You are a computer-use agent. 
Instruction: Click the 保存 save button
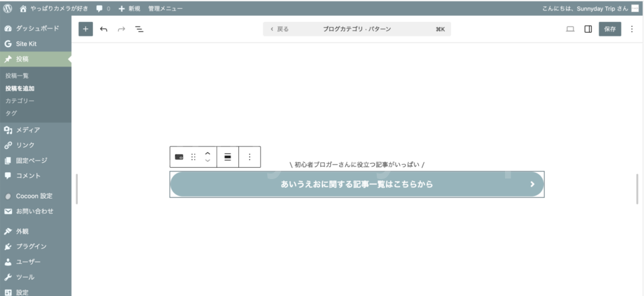pyautogui.click(x=609, y=29)
